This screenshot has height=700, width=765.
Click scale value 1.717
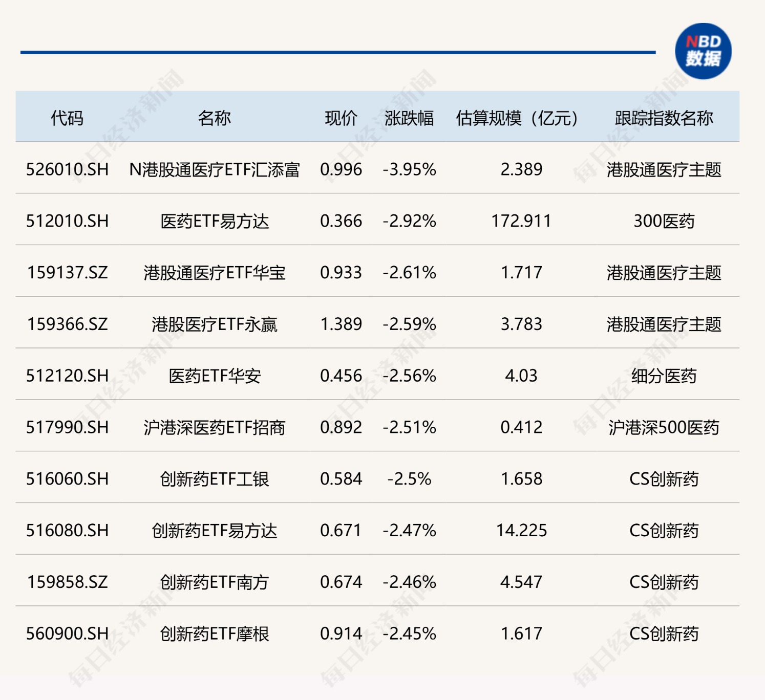pos(521,273)
